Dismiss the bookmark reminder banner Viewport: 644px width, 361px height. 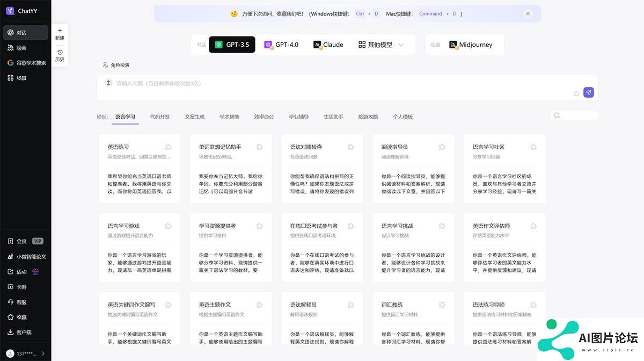(x=528, y=14)
